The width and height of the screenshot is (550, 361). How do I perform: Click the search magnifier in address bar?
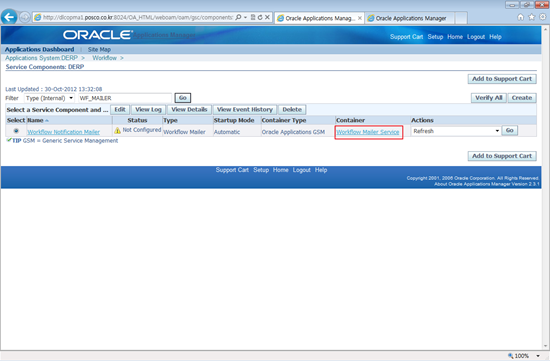239,17
